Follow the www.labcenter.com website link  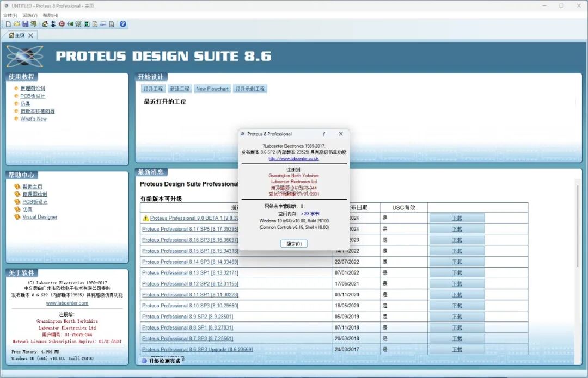coord(66,302)
